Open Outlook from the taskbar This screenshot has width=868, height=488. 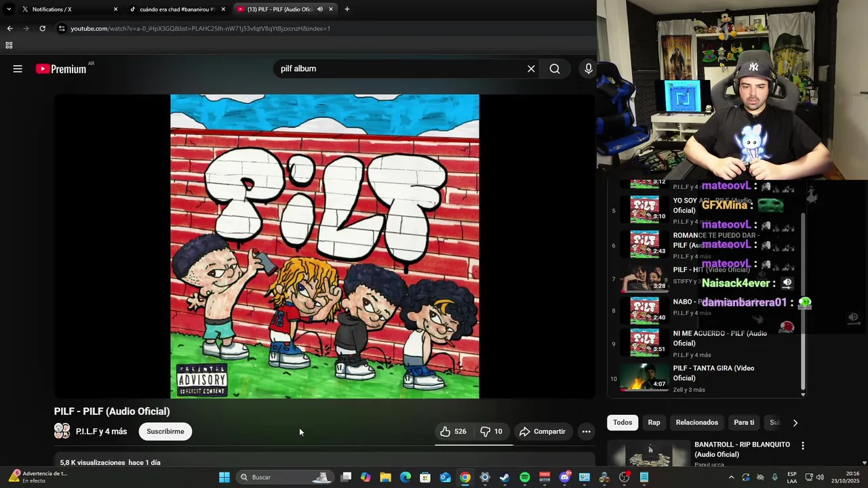click(x=445, y=477)
